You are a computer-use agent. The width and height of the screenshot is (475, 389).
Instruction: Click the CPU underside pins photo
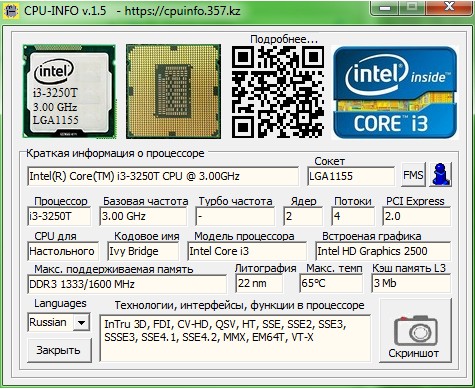pyautogui.click(x=173, y=91)
